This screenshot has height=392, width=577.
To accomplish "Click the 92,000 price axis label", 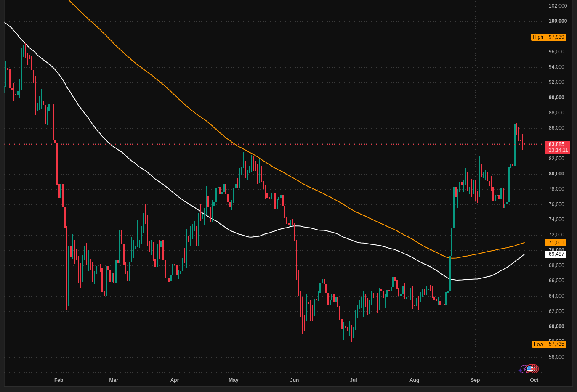I will [x=556, y=82].
